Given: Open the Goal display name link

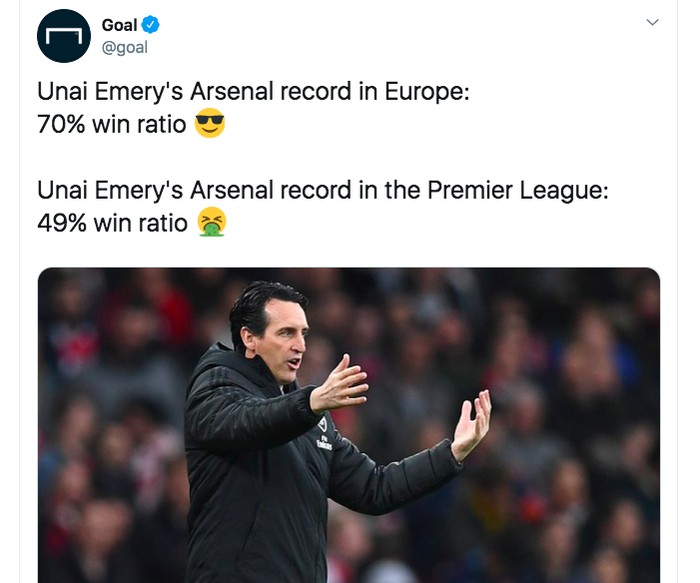Looking at the screenshot, I should click(119, 25).
